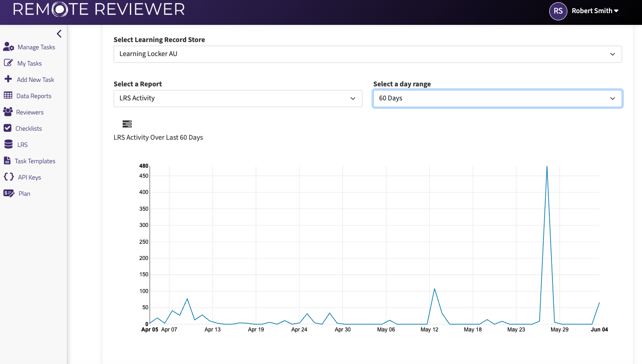Click the Manage Tasks label text
This screenshot has height=364, width=642.
tap(36, 47)
